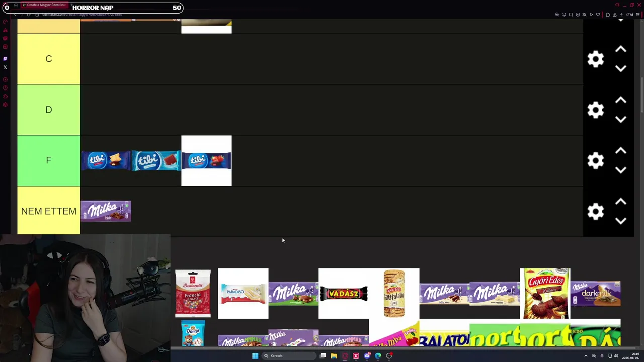This screenshot has height=362, width=644.
Task: Move NEM ETTEM row up
Action: tap(621, 202)
